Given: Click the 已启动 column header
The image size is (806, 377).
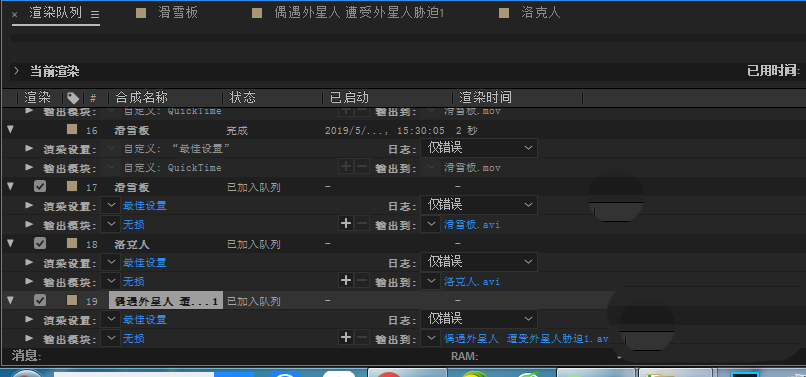Looking at the screenshot, I should pyautogui.click(x=350, y=98).
